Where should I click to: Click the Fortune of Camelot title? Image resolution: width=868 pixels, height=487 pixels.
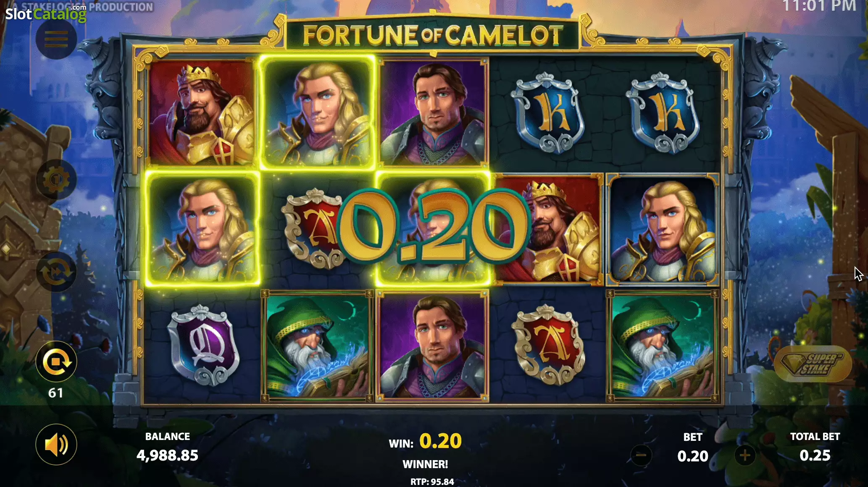point(433,35)
